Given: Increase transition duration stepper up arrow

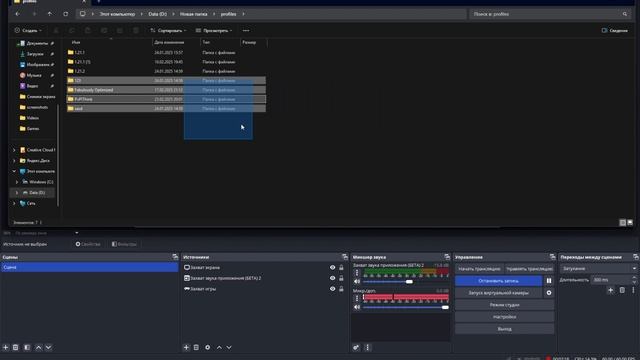Looking at the screenshot, I should 634,278.
